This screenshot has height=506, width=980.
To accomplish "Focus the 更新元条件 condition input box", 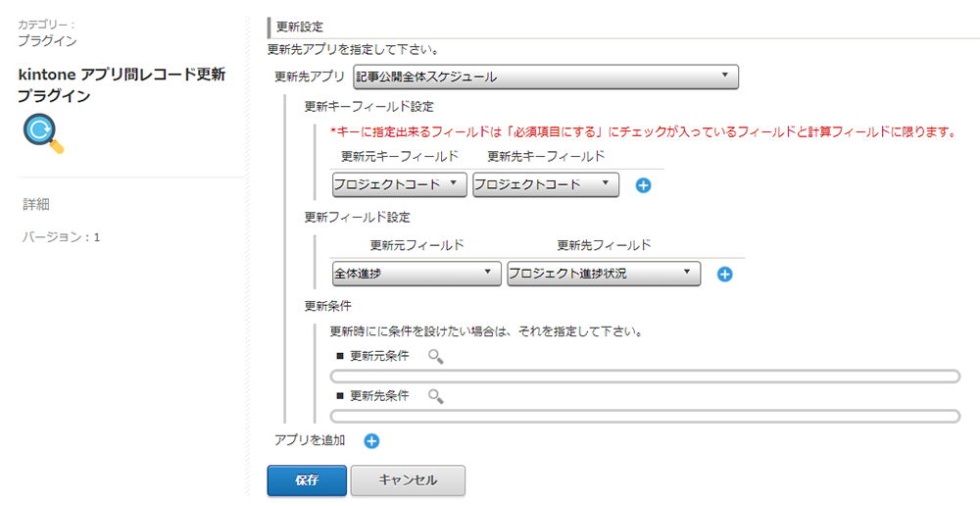I will click(645, 376).
